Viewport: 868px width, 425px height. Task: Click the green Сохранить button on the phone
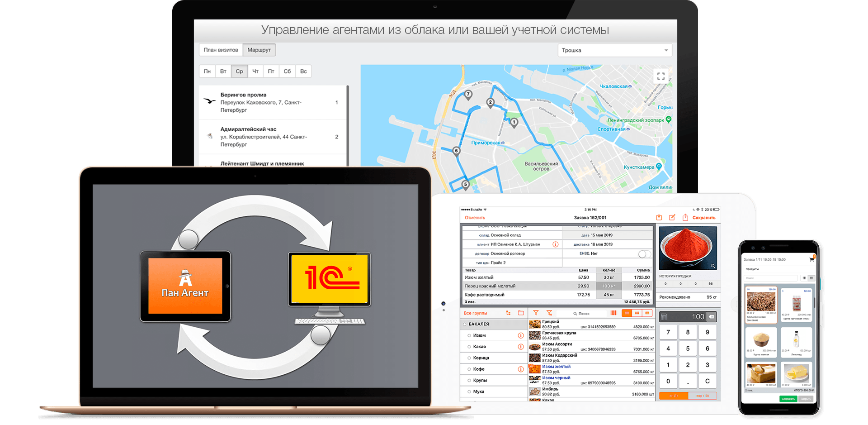click(788, 399)
